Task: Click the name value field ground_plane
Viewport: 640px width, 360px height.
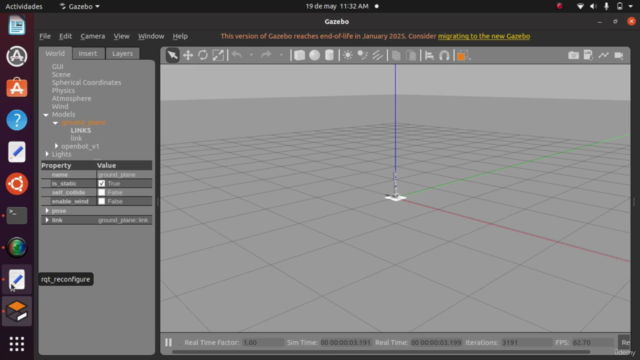Action: coord(124,175)
